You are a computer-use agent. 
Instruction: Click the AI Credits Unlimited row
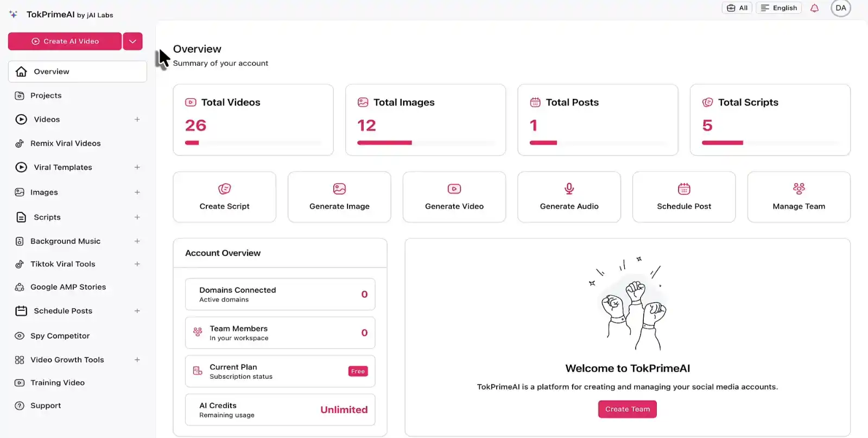click(x=280, y=410)
